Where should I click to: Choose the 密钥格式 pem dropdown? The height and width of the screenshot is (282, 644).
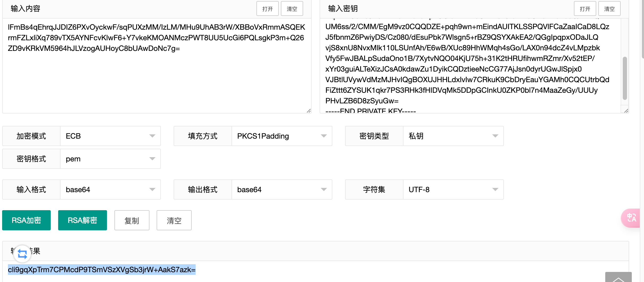coord(110,159)
